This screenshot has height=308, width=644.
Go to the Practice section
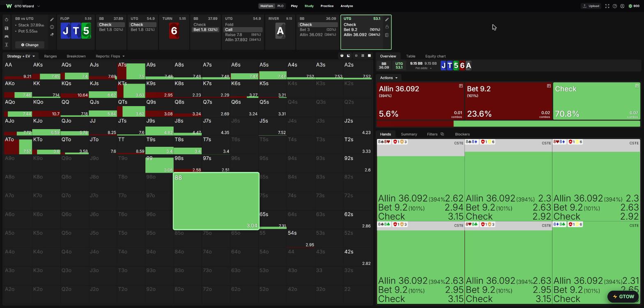(x=327, y=6)
